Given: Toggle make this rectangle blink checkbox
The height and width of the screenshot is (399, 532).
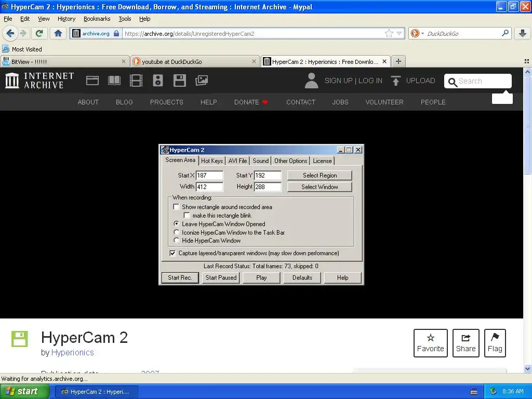Looking at the screenshot, I should click(x=187, y=215).
